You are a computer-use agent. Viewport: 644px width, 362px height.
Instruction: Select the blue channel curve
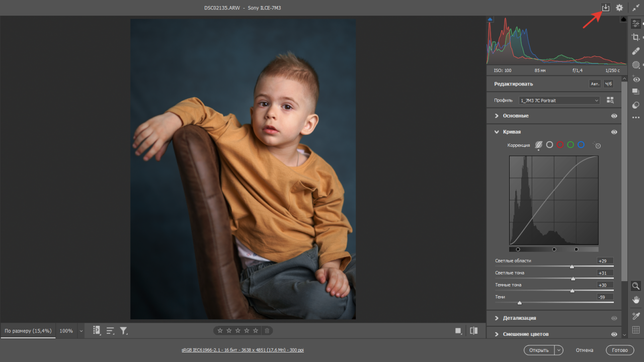(x=581, y=145)
